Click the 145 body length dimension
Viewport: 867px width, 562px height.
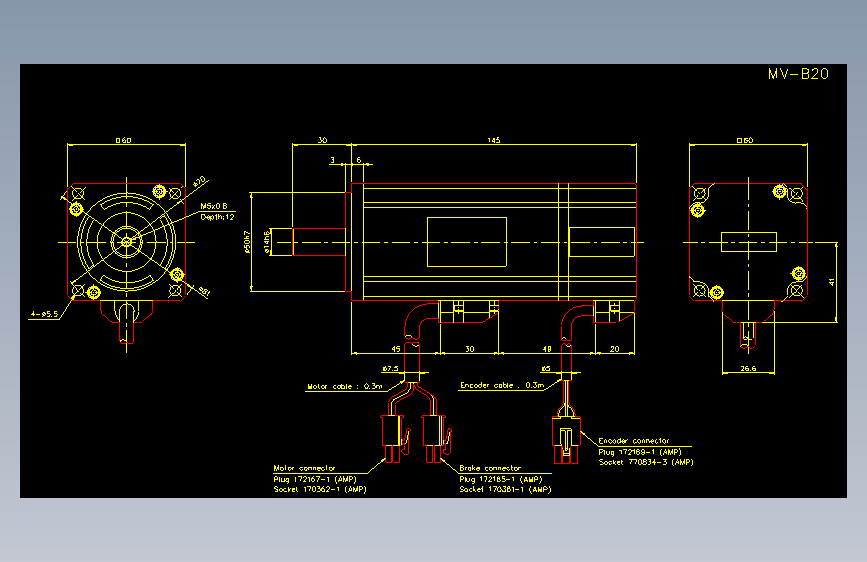coord(494,140)
